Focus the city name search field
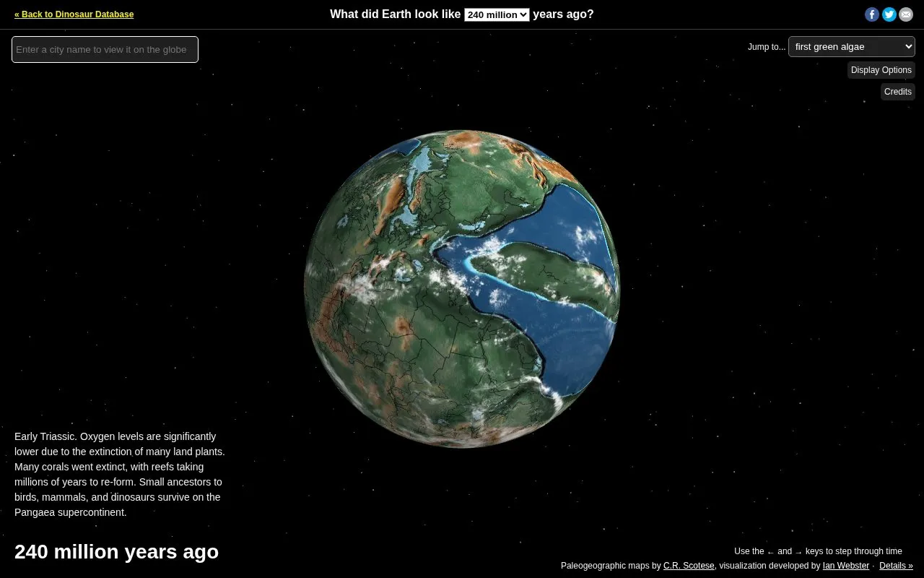Image resolution: width=924 pixels, height=578 pixels. 105,49
